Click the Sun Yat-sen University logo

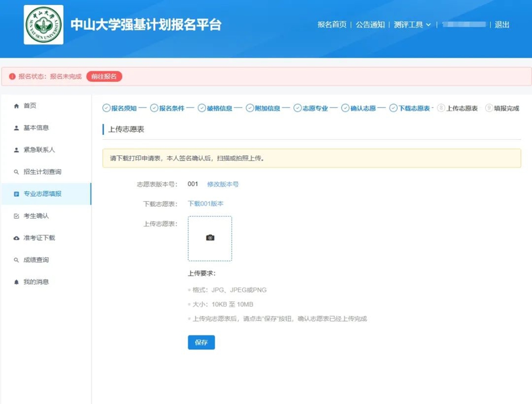click(x=44, y=25)
